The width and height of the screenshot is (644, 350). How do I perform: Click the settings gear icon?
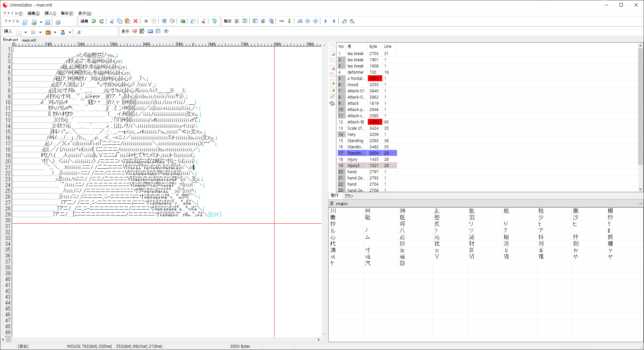pyautogui.click(x=58, y=22)
